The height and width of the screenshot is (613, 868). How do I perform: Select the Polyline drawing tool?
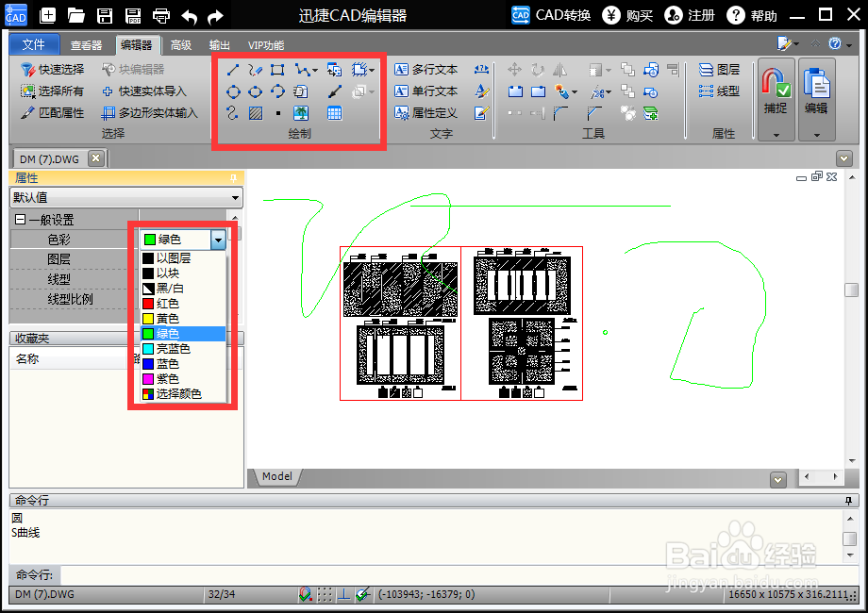[x=302, y=70]
